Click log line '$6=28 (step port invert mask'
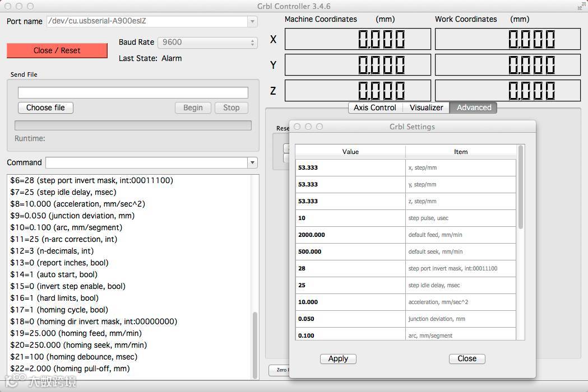The image size is (588, 392). [x=91, y=181]
